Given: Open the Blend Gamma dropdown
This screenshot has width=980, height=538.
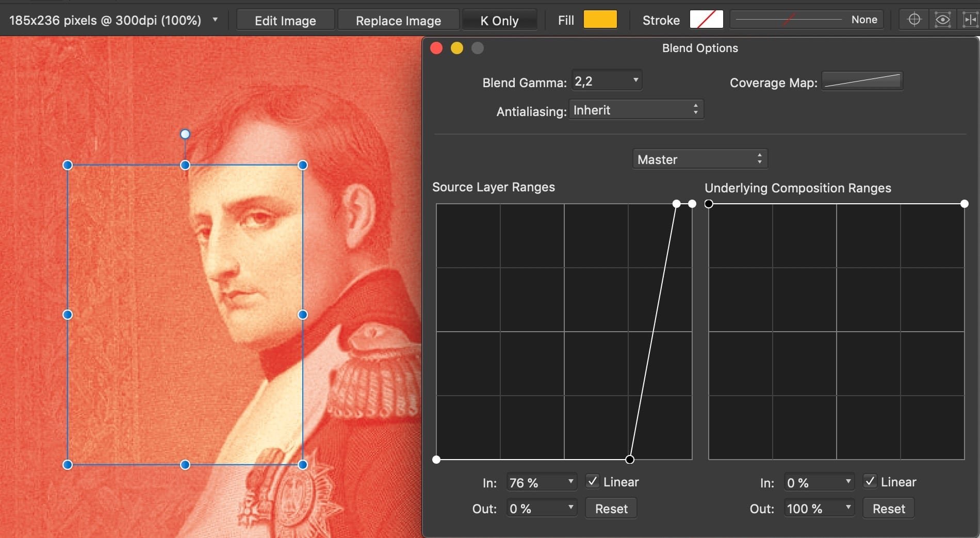Looking at the screenshot, I should [607, 81].
